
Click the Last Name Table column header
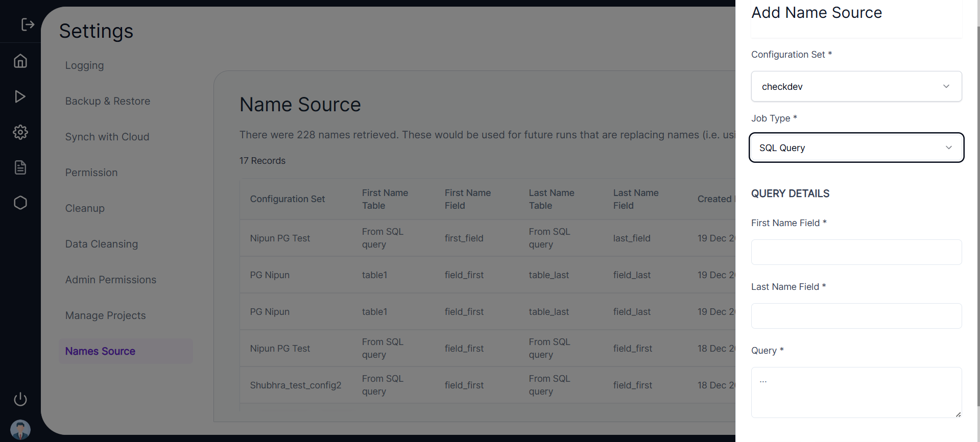click(552, 199)
